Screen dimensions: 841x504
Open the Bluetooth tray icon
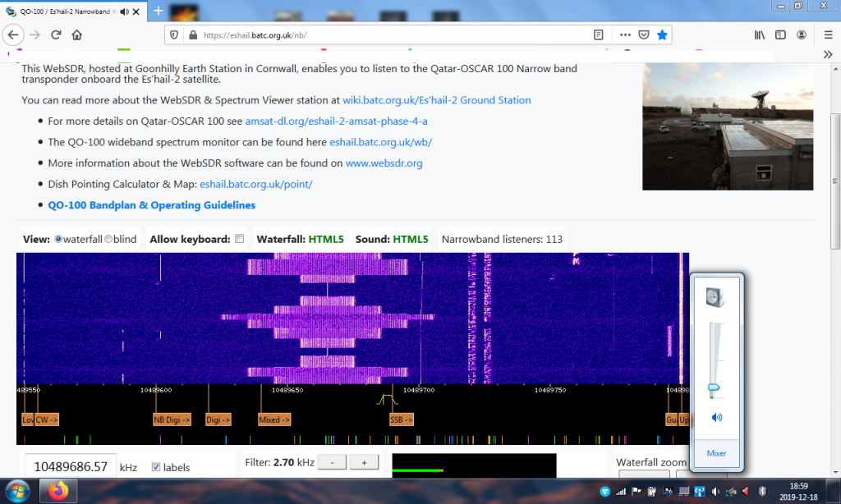(x=762, y=491)
